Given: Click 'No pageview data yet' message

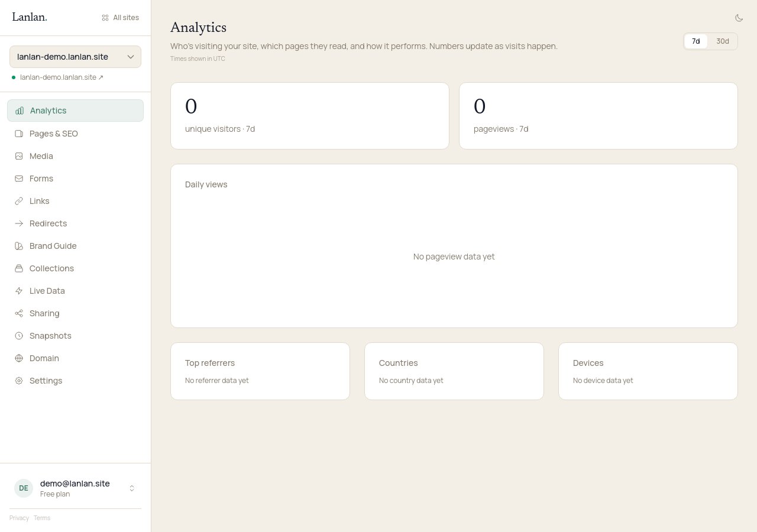Looking at the screenshot, I should click(x=454, y=257).
